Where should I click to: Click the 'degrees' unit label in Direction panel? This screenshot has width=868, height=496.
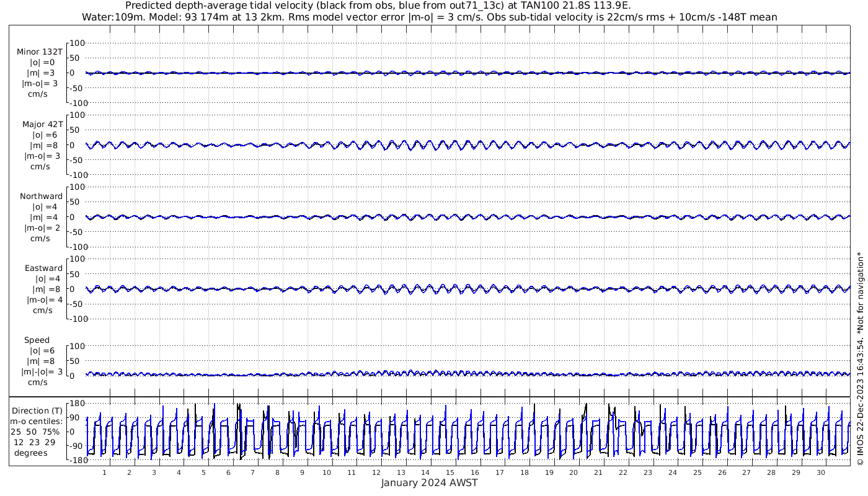tap(31, 453)
